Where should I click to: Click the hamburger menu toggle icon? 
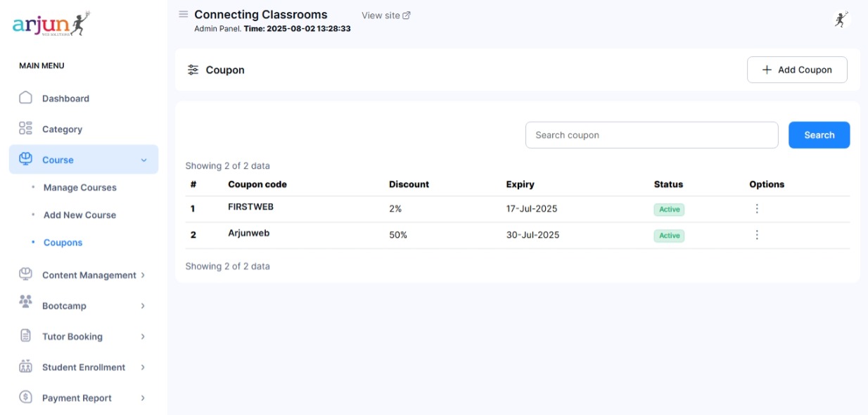coord(184,14)
